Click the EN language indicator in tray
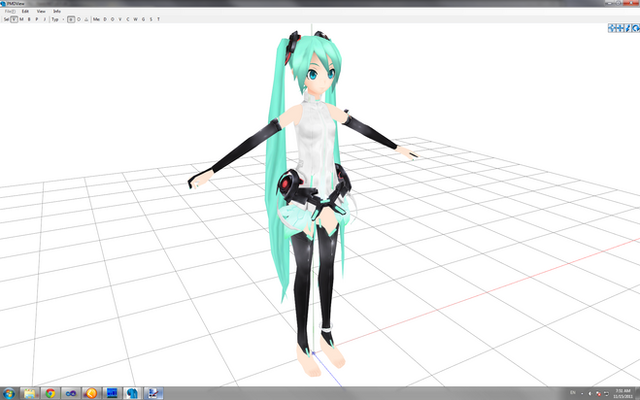 (573, 393)
